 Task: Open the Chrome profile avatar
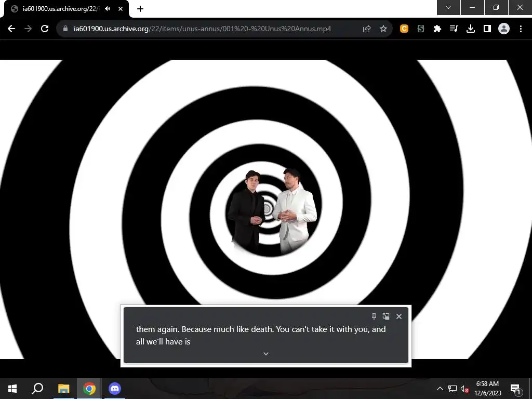click(x=504, y=29)
